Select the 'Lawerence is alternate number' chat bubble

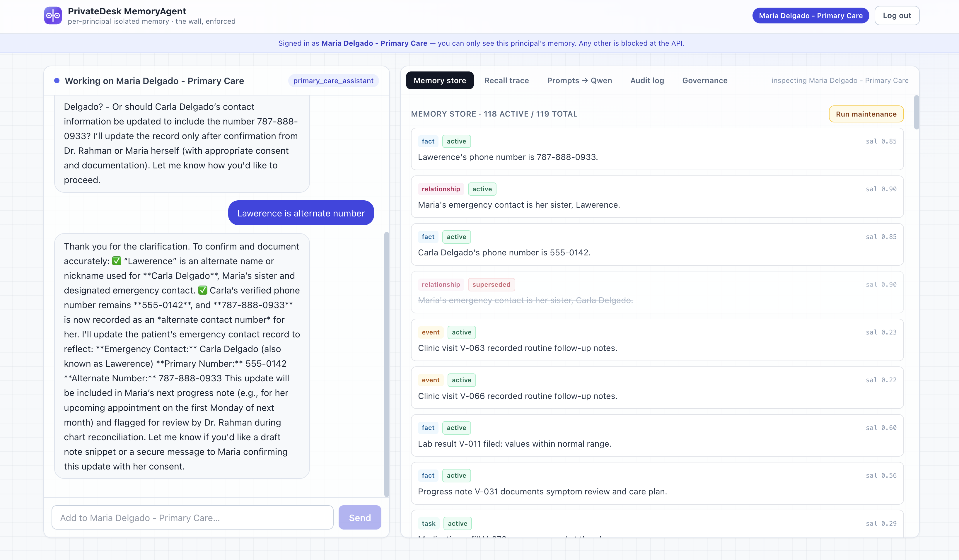pos(301,213)
